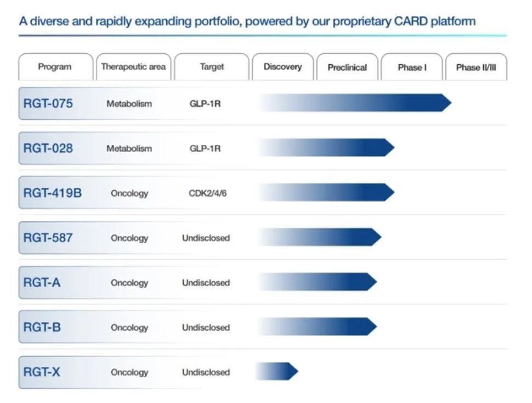Click the RGT-028 progress arrow bar

tap(326, 148)
